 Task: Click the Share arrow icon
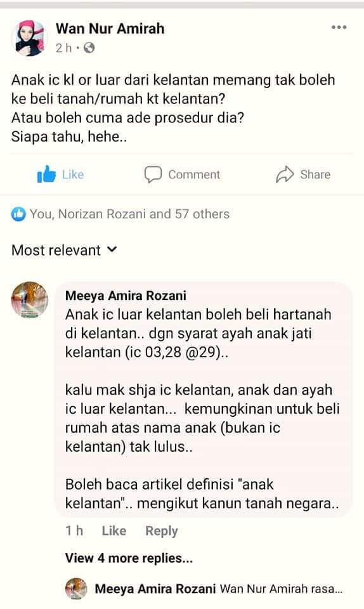pos(285,174)
